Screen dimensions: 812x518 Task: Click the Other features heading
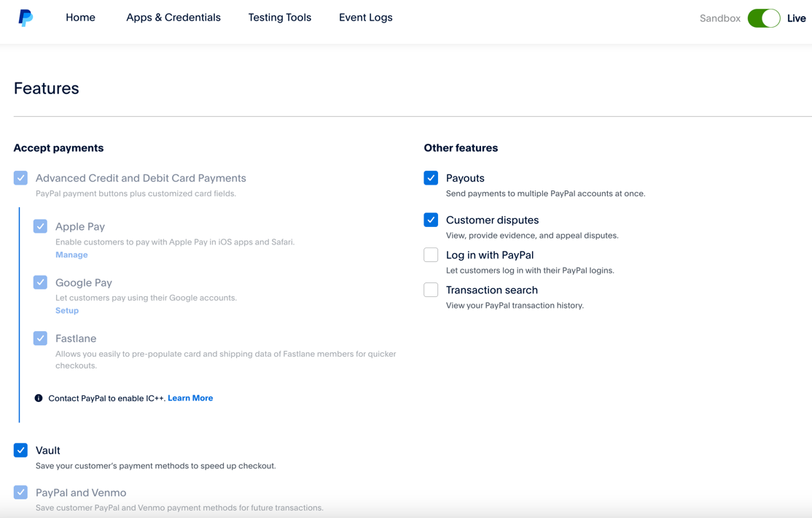point(461,148)
